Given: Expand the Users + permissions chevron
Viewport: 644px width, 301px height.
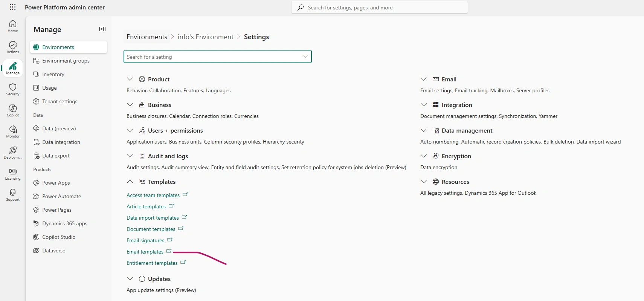Looking at the screenshot, I should pos(130,130).
